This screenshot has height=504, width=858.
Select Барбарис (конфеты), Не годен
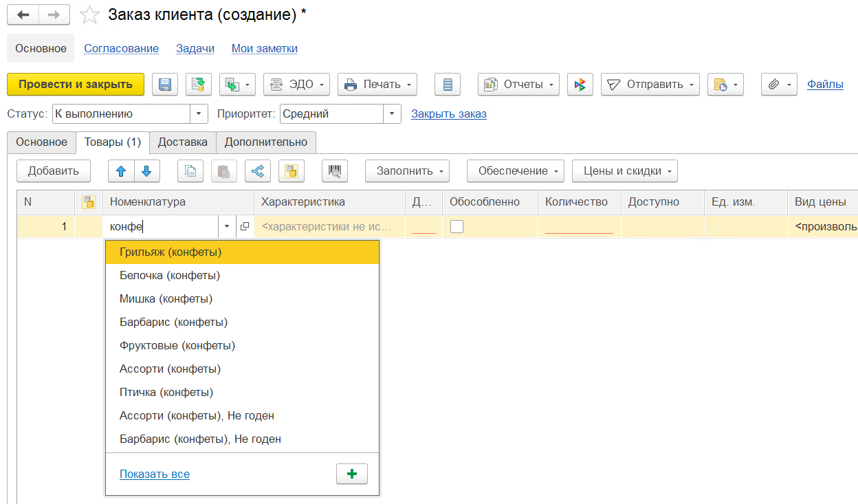(242, 439)
